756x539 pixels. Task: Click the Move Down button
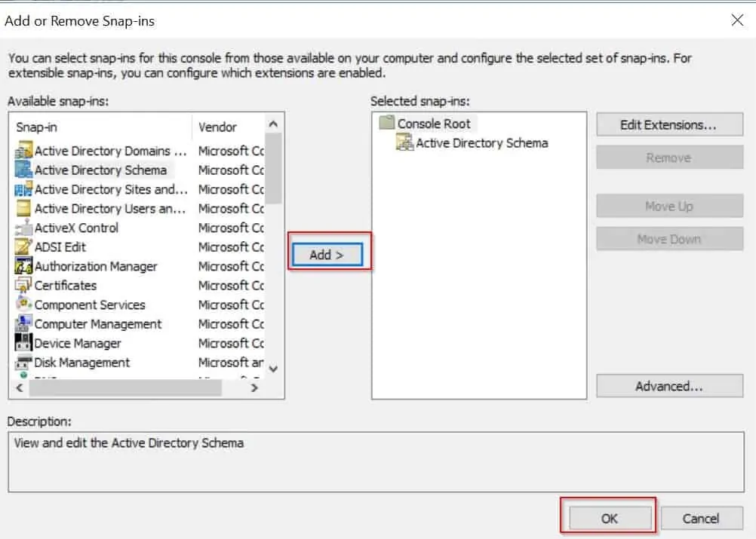(x=669, y=239)
